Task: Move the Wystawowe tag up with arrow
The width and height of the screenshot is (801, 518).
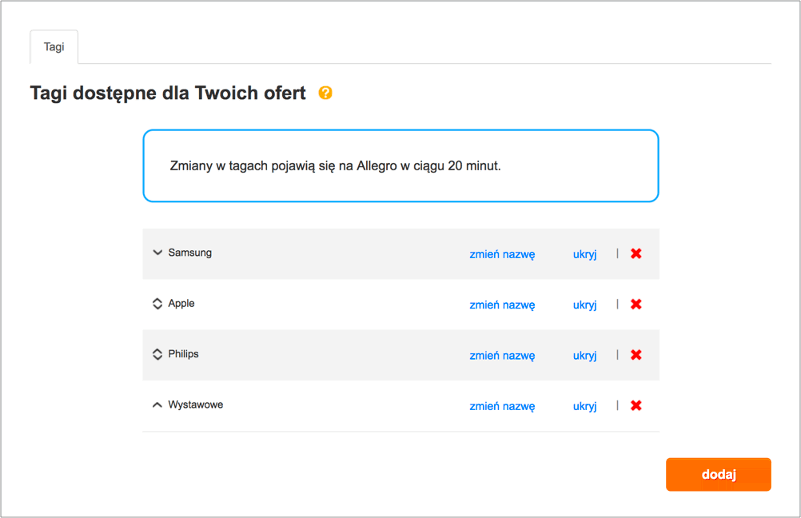Action: [x=157, y=405]
